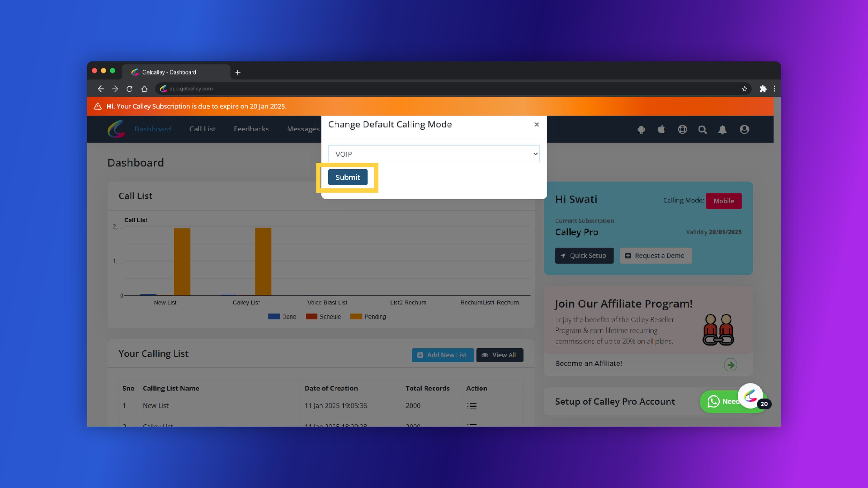Open the VOIP calling mode dropdown

[434, 154]
